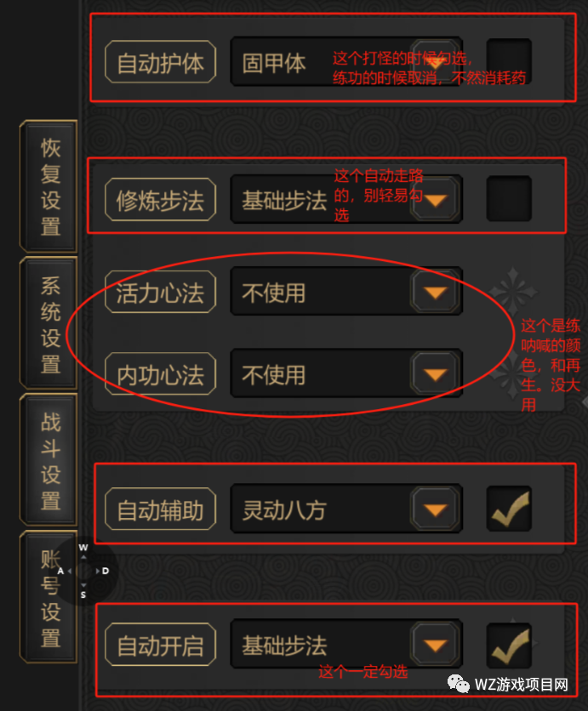Open the 灵动八方 dropdown arrow

point(436,509)
